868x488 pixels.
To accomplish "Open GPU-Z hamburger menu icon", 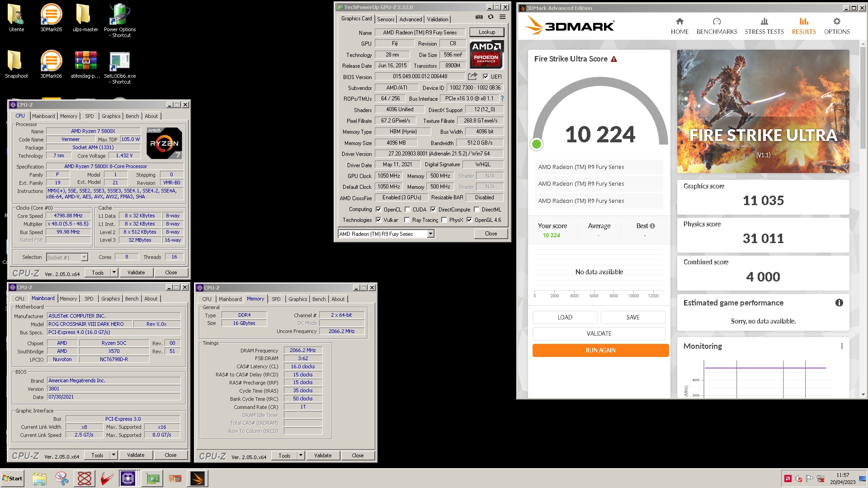I will click(502, 17).
